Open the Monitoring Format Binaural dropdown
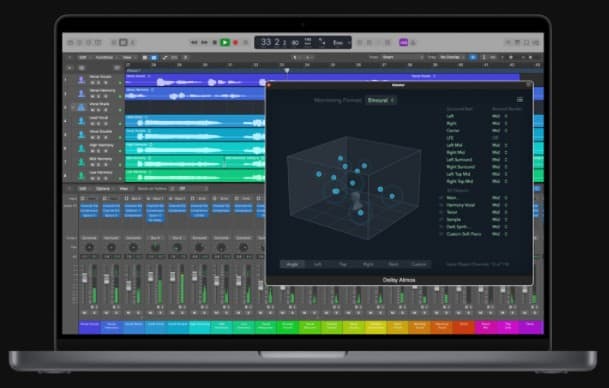Viewport: 609px width, 388px height. 380,100
